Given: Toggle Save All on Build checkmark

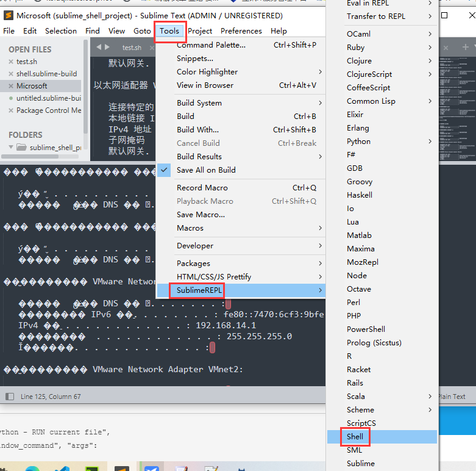Looking at the screenshot, I should tap(241, 170).
